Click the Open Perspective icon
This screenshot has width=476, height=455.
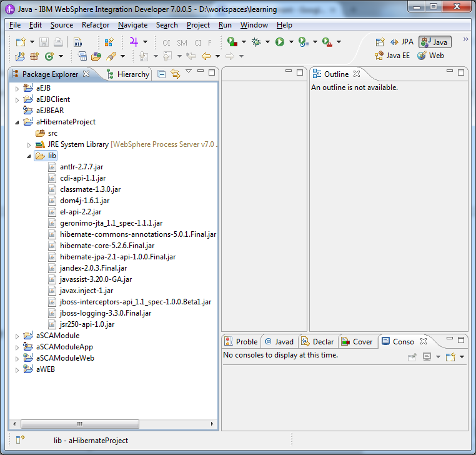pyautogui.click(x=380, y=42)
